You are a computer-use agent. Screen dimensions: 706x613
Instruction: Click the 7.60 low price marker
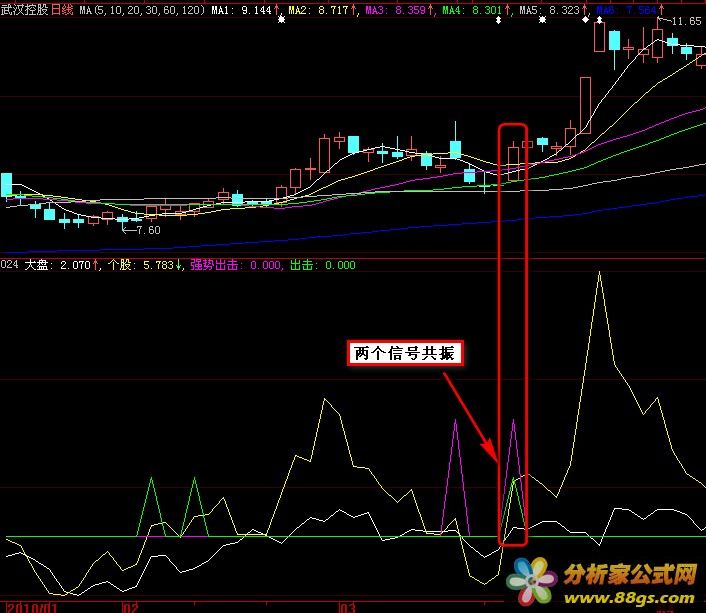pyautogui.click(x=146, y=230)
